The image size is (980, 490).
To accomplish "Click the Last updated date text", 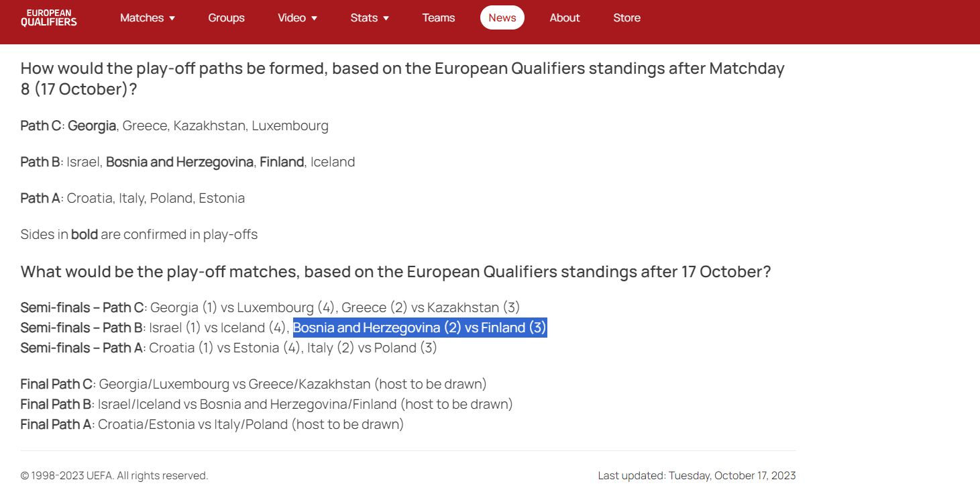I will (x=696, y=475).
